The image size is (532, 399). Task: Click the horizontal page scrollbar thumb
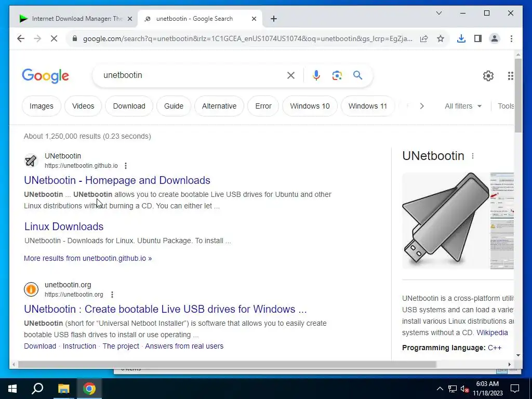[x=227, y=364]
